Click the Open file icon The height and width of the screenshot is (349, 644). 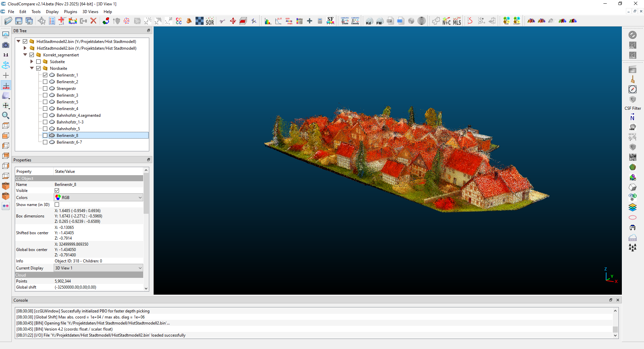(x=8, y=21)
